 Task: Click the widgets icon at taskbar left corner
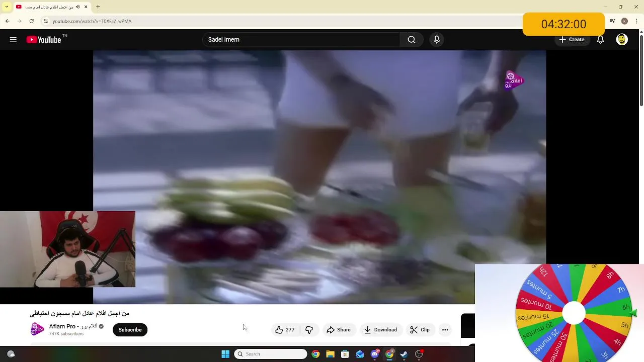click(x=11, y=354)
